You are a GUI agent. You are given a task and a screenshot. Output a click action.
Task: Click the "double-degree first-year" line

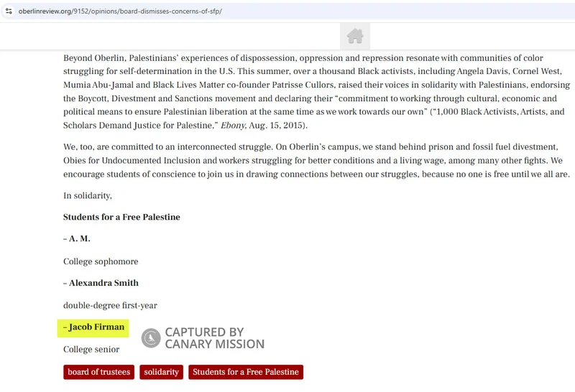110,306
